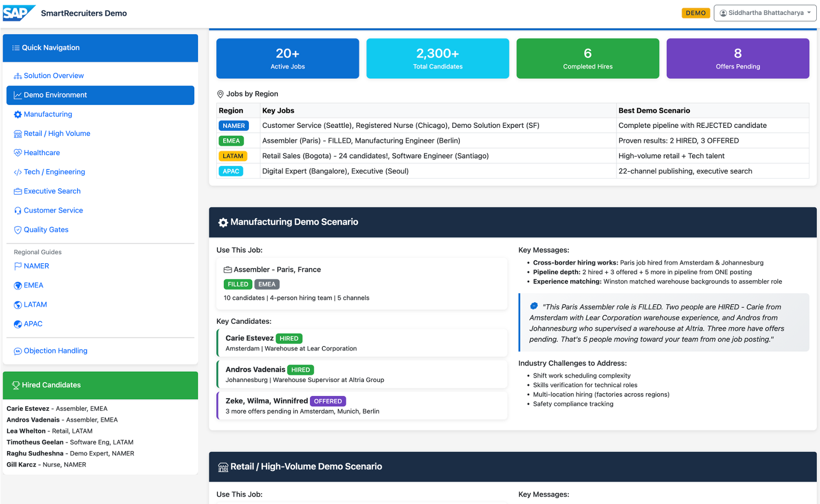Click the Quick Navigation list icon
The width and height of the screenshot is (820, 504).
pyautogui.click(x=16, y=48)
